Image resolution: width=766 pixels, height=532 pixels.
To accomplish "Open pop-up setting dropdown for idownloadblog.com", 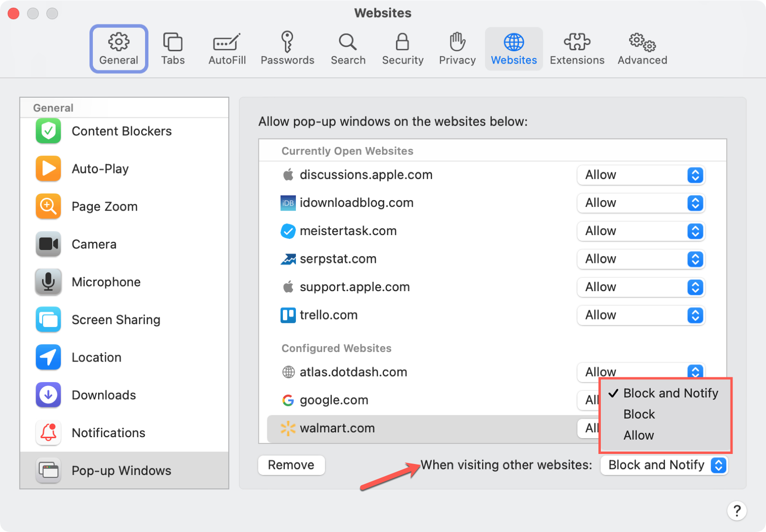I will click(x=641, y=203).
